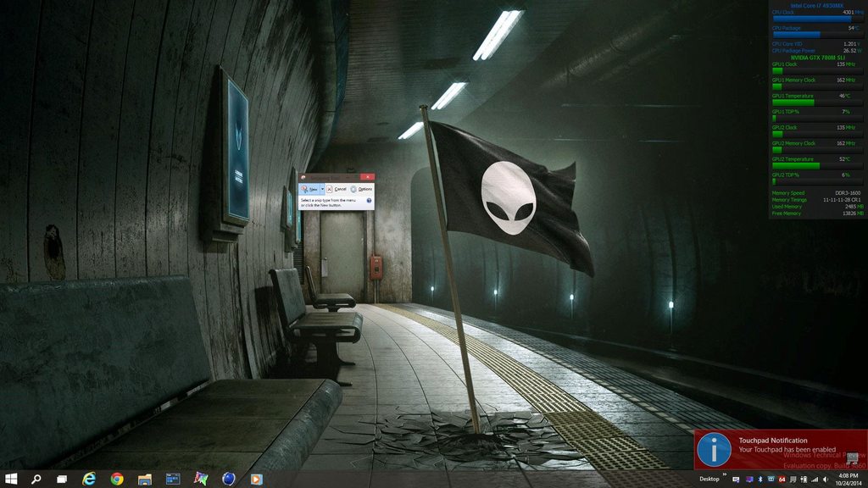Screen dimensions: 868x488
Task: Open snip type dropdown beside New
Action: (x=322, y=189)
